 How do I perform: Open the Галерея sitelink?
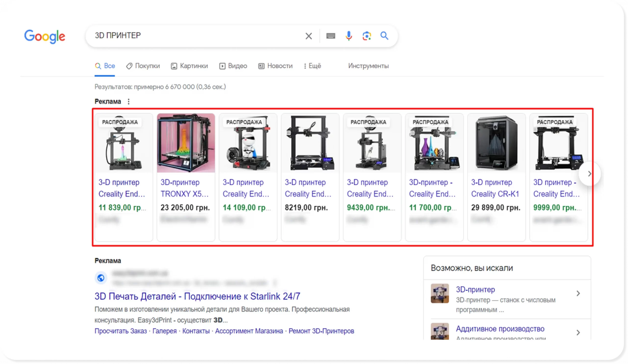164,331
